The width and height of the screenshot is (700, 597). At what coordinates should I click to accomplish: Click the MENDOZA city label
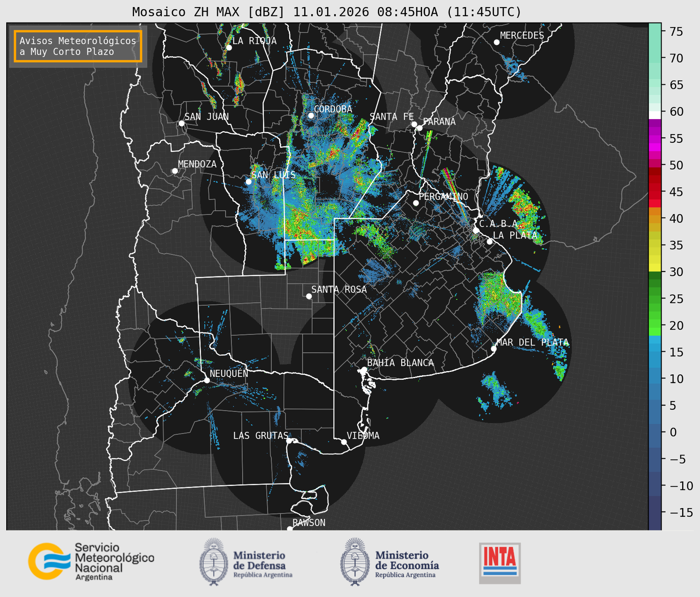tap(197, 164)
